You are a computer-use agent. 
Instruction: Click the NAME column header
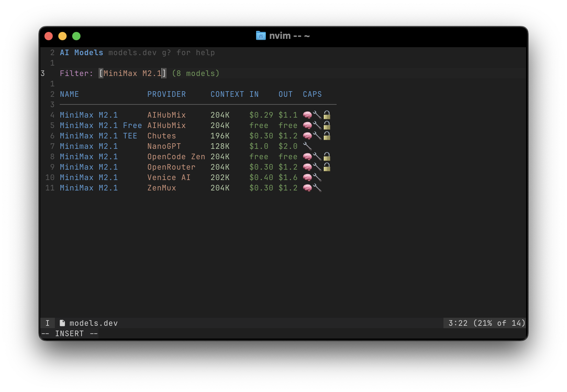pyautogui.click(x=69, y=94)
